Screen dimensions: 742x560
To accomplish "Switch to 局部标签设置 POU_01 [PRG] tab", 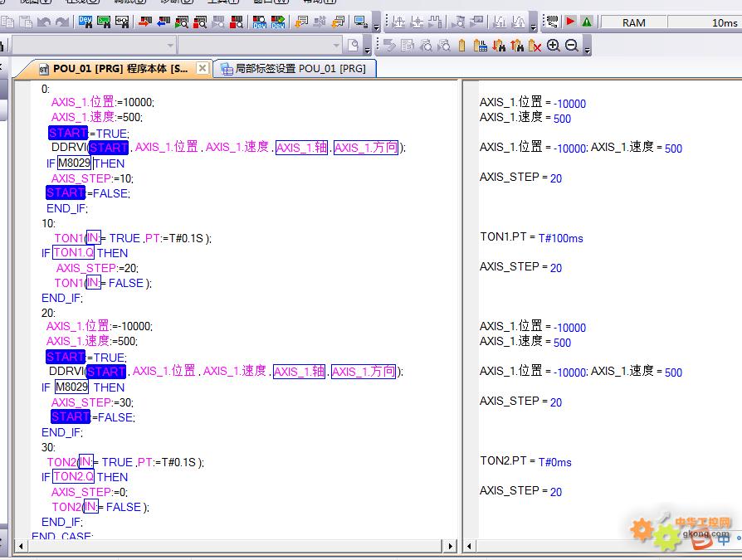I will pyautogui.click(x=293, y=69).
